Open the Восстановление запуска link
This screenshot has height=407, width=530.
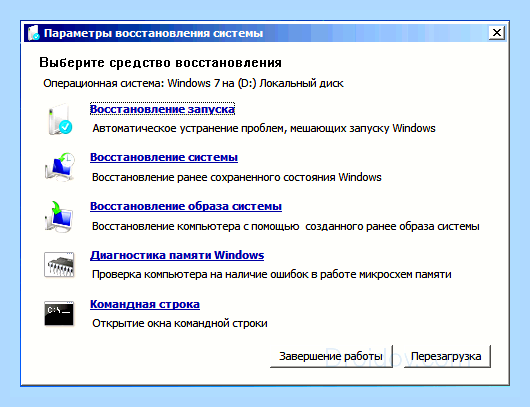tap(162, 109)
